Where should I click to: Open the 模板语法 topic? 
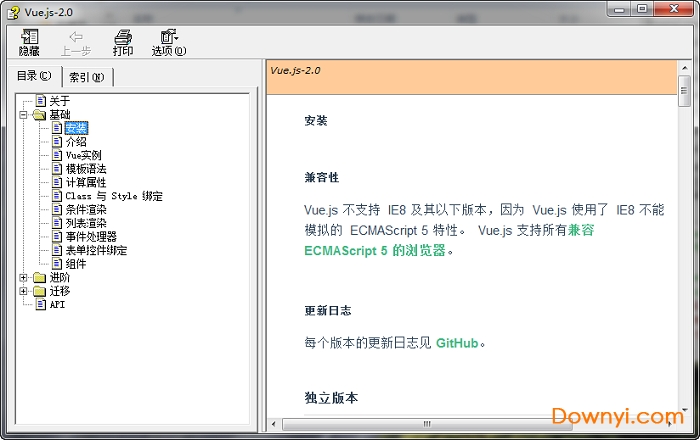tap(86, 169)
